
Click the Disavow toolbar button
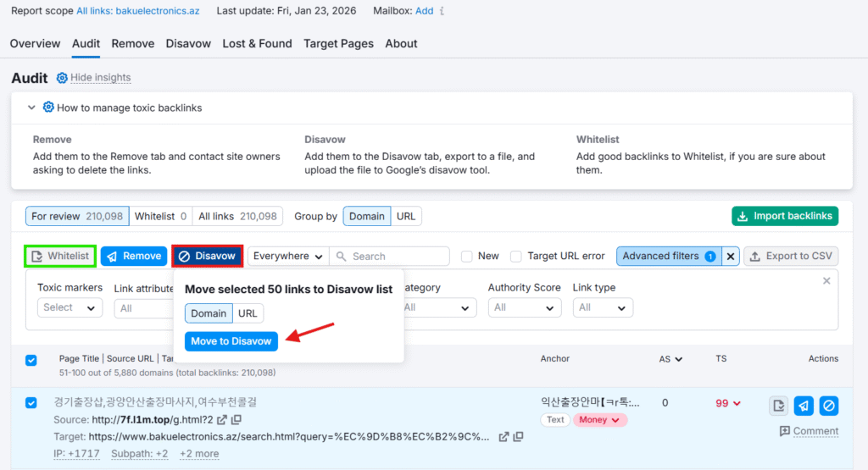[x=207, y=256]
